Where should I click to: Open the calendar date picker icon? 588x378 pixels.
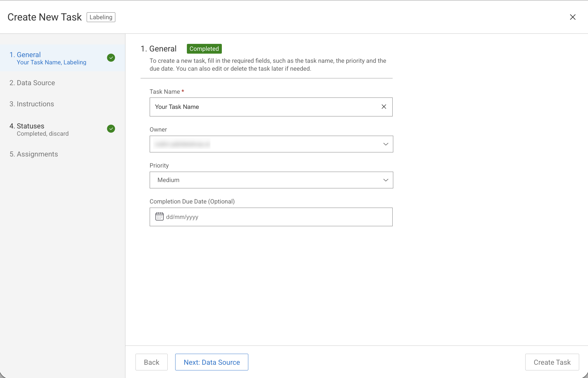[x=159, y=216]
